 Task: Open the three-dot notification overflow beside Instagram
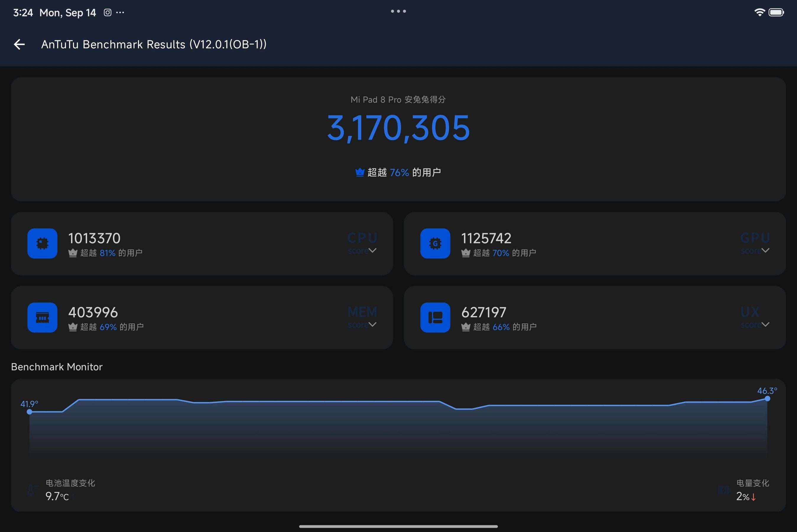pyautogui.click(x=120, y=12)
